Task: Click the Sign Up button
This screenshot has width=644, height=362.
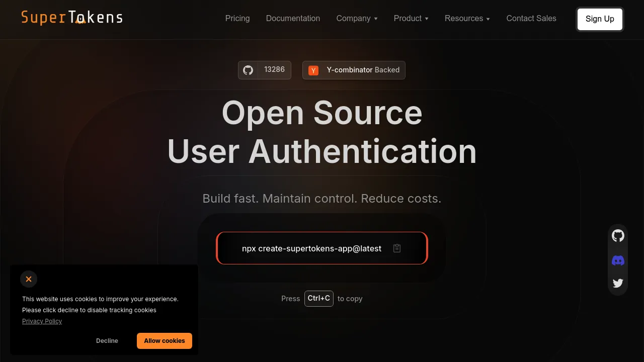Action: point(600,19)
